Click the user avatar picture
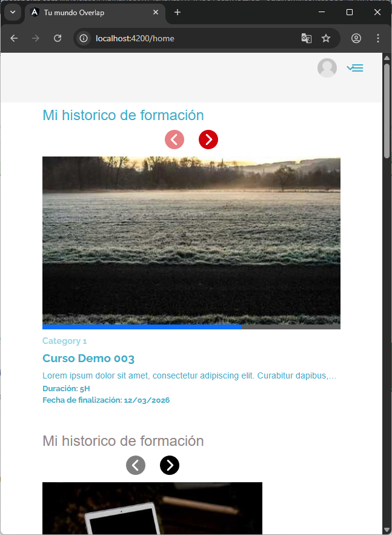The image size is (392, 535). (327, 68)
